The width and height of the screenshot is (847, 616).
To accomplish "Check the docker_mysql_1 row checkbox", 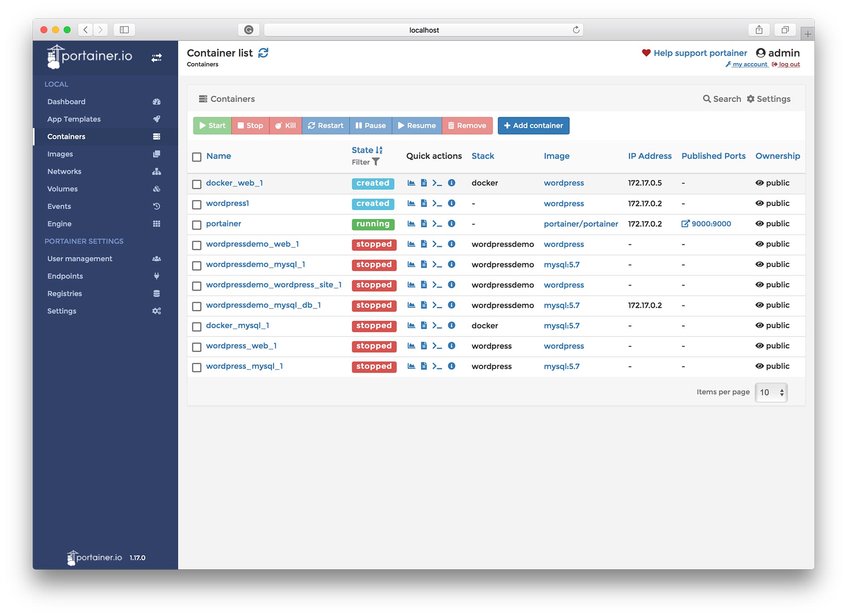I will (197, 327).
